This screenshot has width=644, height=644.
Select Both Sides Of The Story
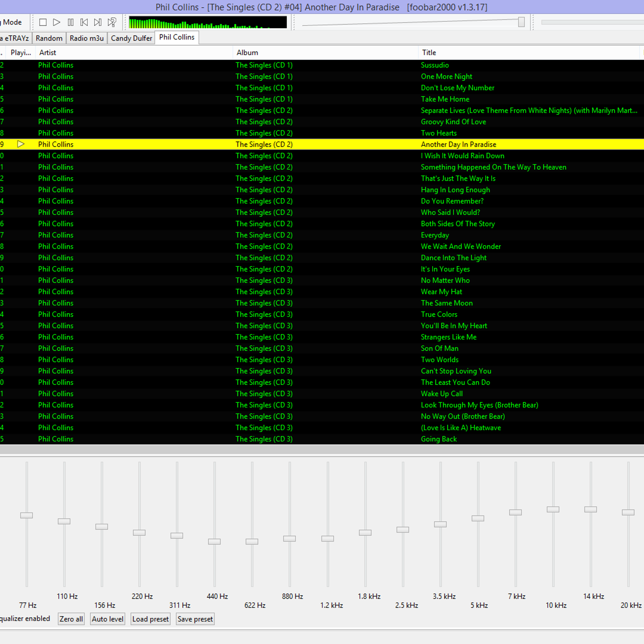click(322, 224)
